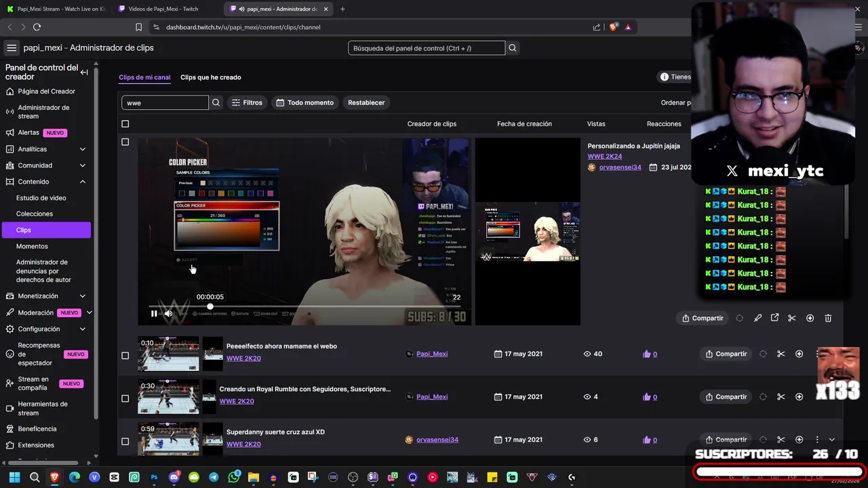The height and width of the screenshot is (488, 868).
Task: Click the circled star icon on Jupitín clip
Action: click(810, 318)
